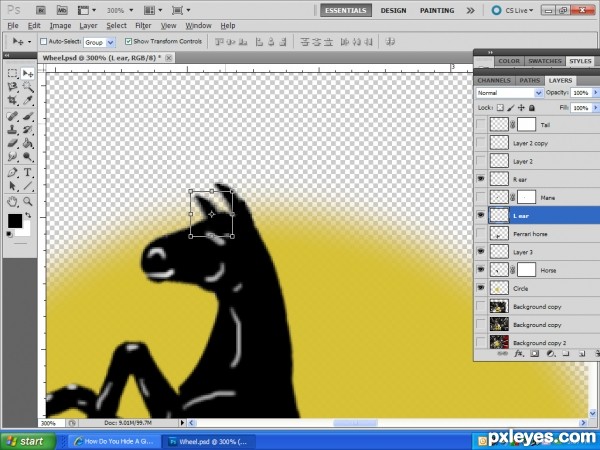
Task: Enable the Auto-Select checkbox
Action: pyautogui.click(x=44, y=41)
